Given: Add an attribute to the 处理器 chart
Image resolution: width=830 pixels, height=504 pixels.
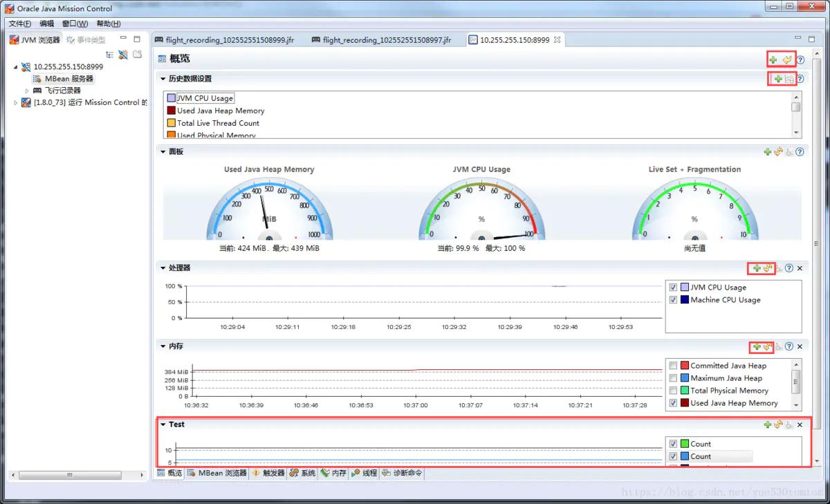Looking at the screenshot, I should (x=757, y=268).
